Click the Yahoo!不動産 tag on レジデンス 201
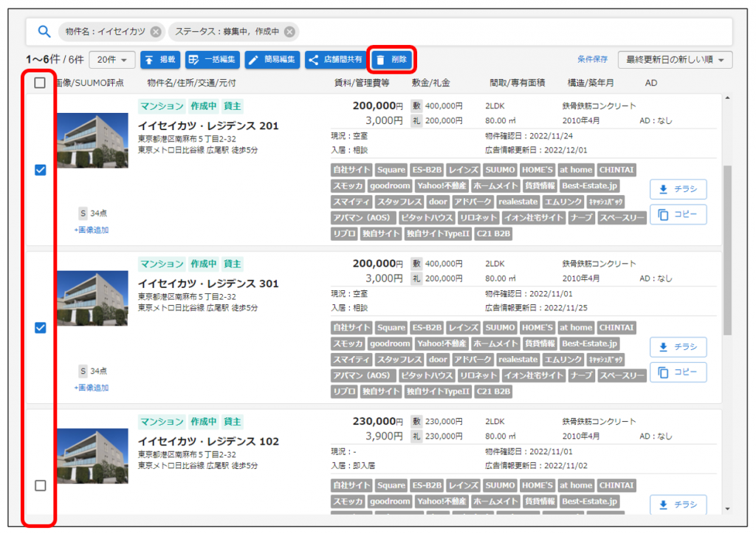This screenshot has width=756, height=534. 441,185
